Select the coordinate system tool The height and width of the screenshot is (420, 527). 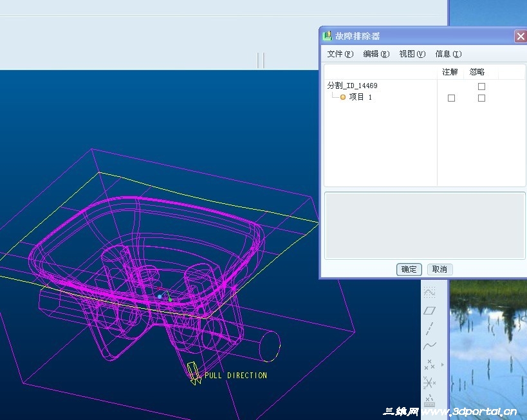pos(430,383)
